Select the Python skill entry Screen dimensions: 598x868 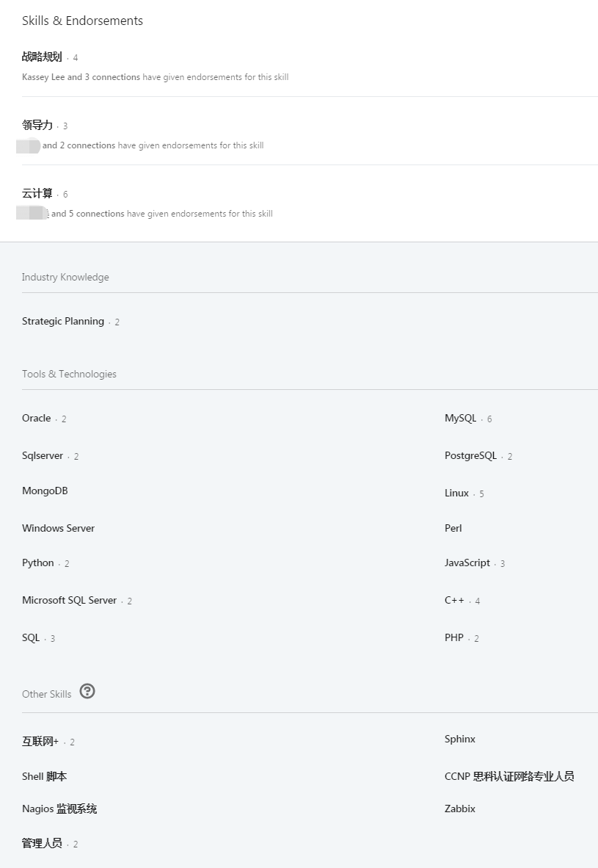click(x=37, y=563)
